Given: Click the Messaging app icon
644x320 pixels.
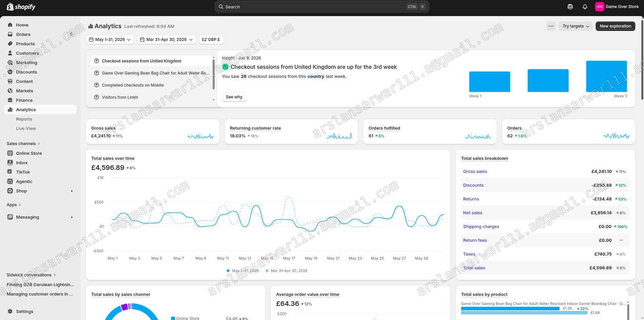Looking at the screenshot, I should (x=10, y=217).
